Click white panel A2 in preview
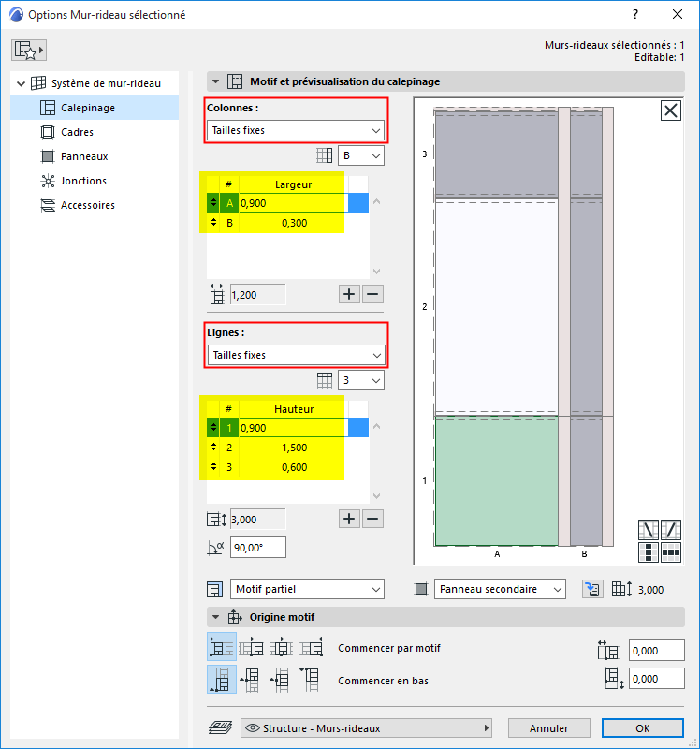This screenshot has width=700, height=749. tap(497, 307)
